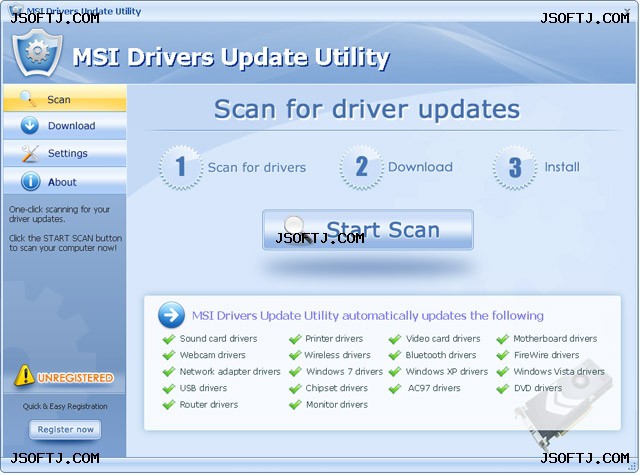Viewport: 640px width, 475px height.
Task: Click the blue info icon beside About
Action: (x=30, y=182)
